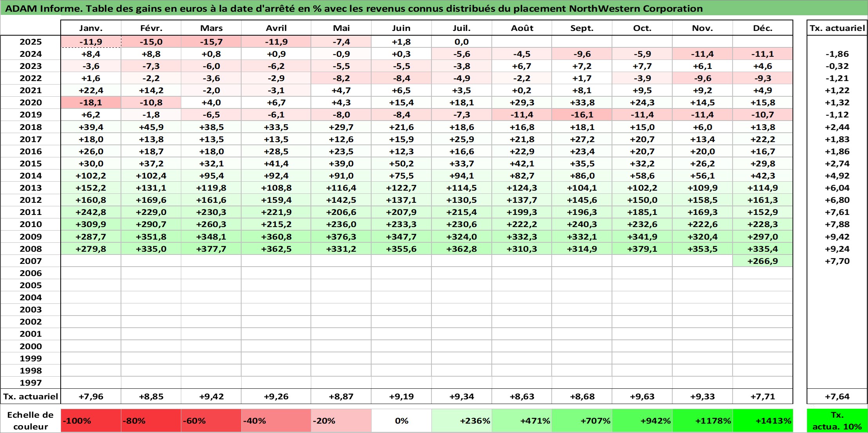868x433 pixels.
Task: Select cell -18,1 for January 2020
Action: tap(91, 103)
